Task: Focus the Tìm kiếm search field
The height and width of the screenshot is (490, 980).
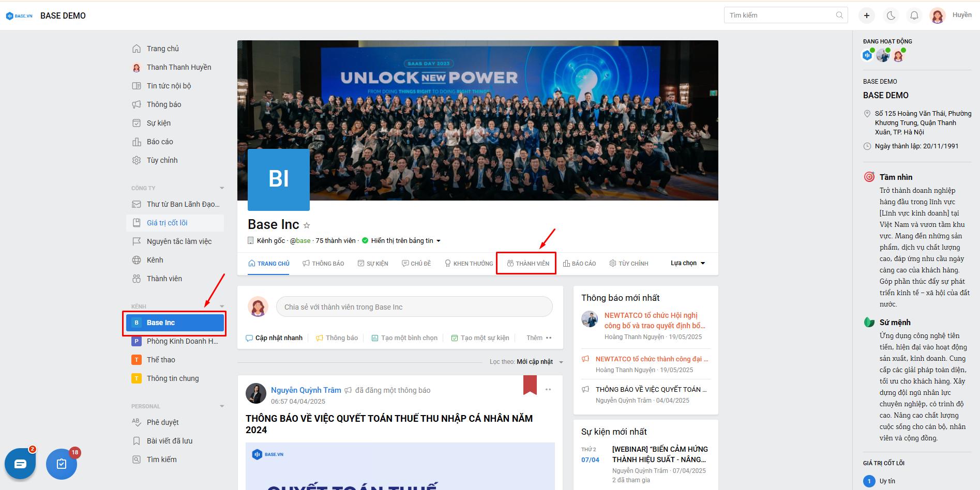Action: tap(786, 15)
